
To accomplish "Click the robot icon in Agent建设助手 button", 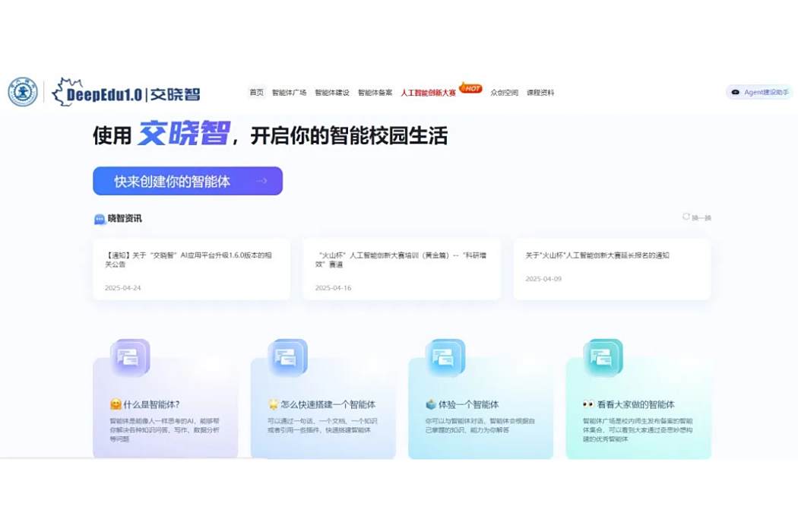I will [736, 92].
